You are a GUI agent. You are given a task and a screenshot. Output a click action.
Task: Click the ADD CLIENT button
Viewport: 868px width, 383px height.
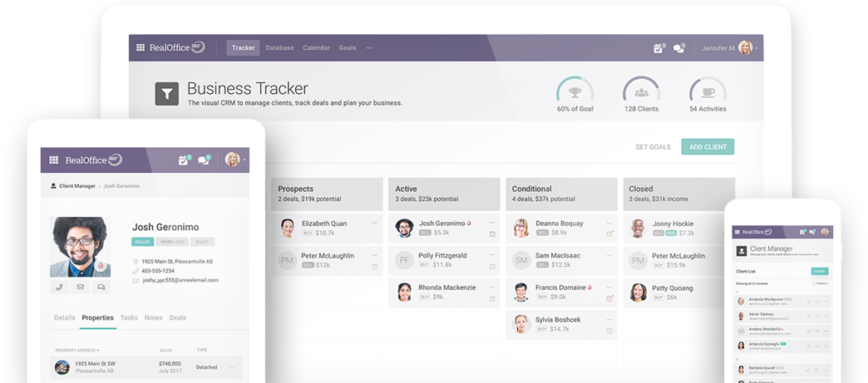click(x=708, y=147)
